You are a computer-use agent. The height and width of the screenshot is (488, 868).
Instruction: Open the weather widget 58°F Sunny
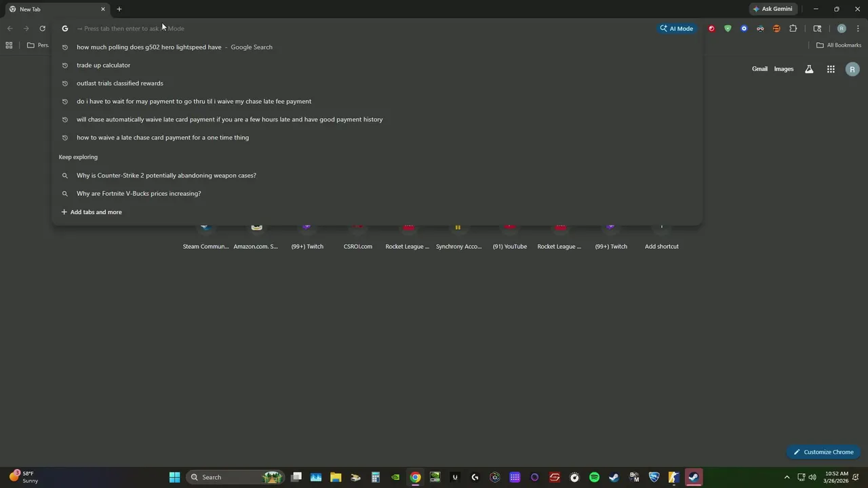pos(24,477)
